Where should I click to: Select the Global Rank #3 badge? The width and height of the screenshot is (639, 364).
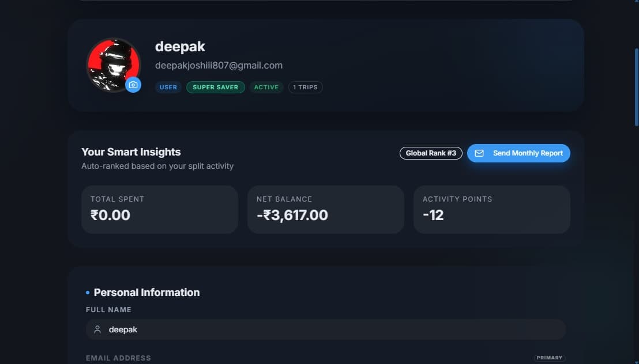pos(431,153)
